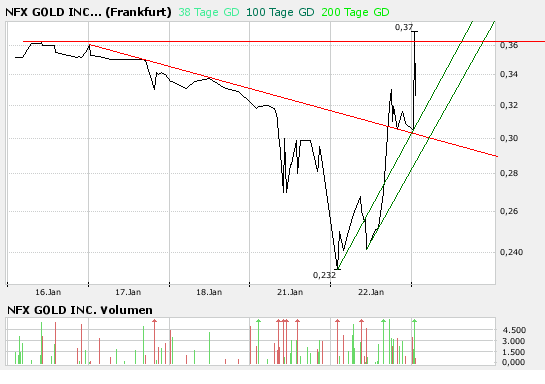Select the 100 Tage GD legend label

(280, 13)
